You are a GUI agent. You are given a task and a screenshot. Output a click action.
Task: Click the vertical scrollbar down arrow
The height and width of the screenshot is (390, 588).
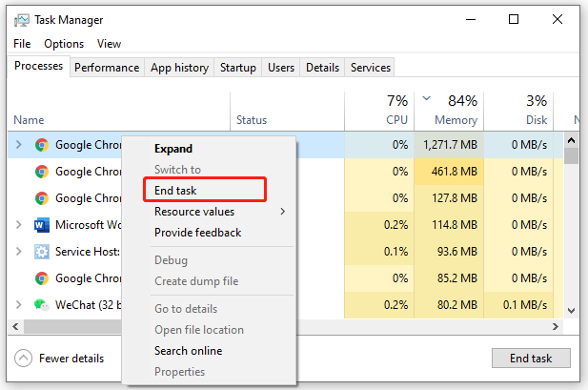click(x=571, y=311)
